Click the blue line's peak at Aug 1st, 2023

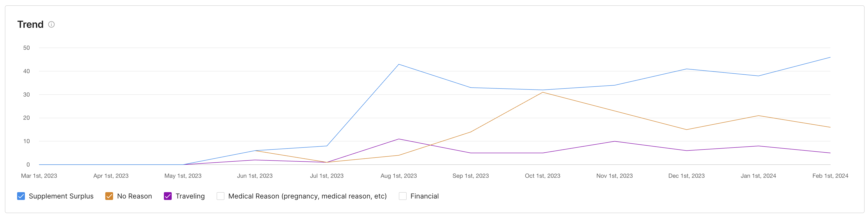click(399, 64)
